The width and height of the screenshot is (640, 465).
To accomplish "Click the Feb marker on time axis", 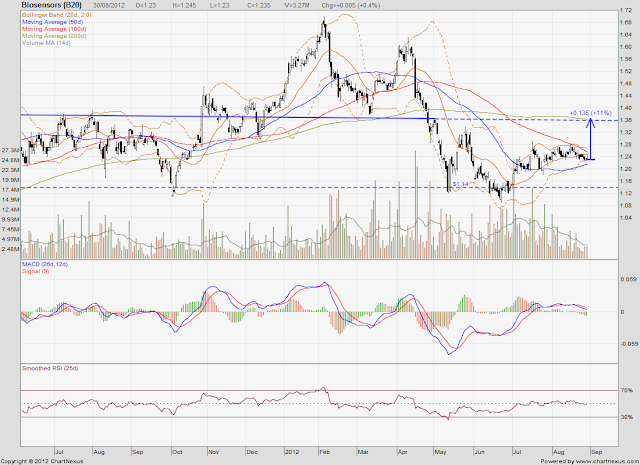I will [x=324, y=452].
